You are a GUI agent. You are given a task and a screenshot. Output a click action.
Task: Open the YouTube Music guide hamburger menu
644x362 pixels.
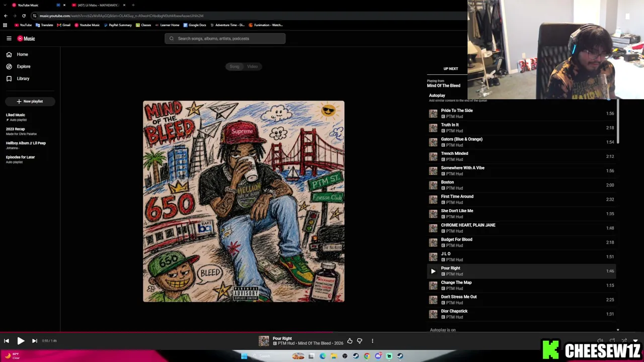(9, 38)
